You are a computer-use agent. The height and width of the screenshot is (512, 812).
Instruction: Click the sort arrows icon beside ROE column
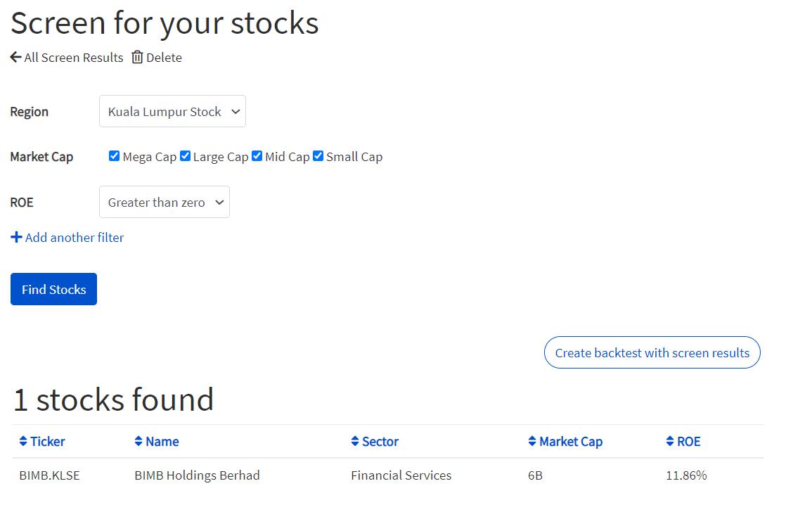click(670, 442)
